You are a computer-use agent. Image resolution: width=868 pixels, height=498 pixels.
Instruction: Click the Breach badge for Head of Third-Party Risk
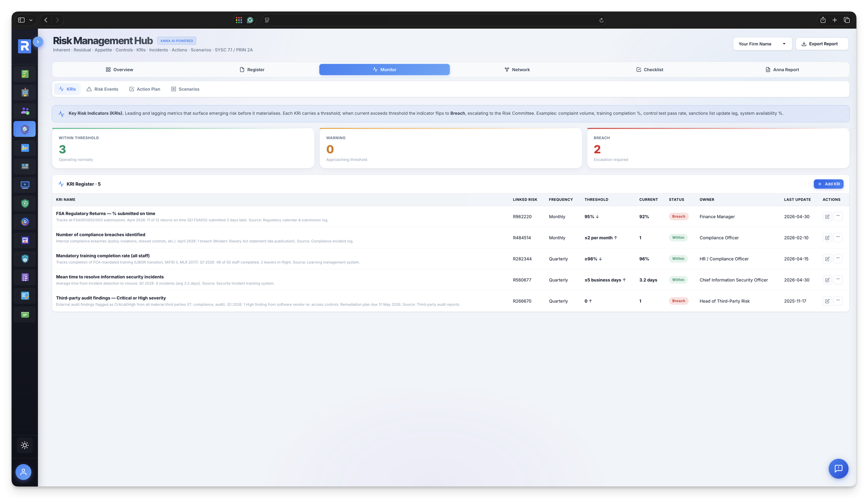(x=678, y=301)
